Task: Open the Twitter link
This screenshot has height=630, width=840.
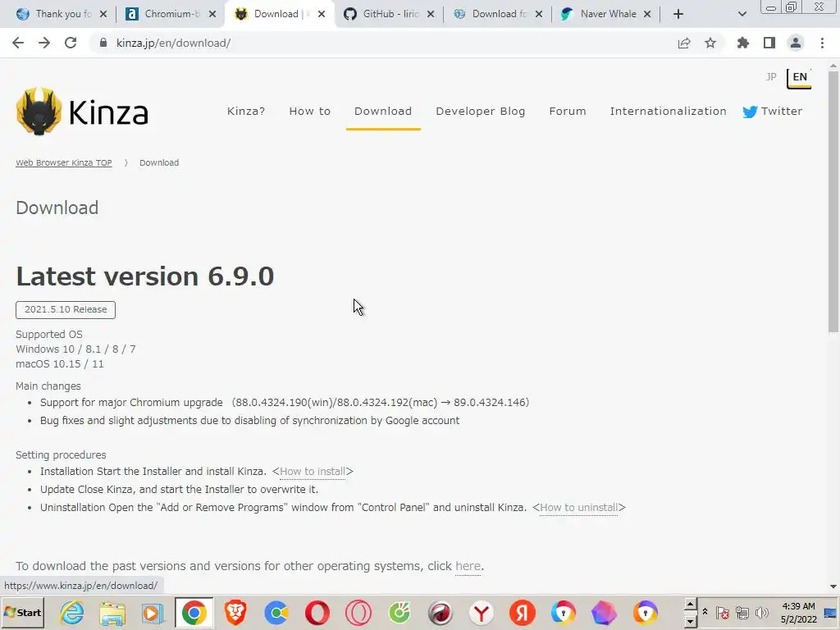Action: (773, 111)
